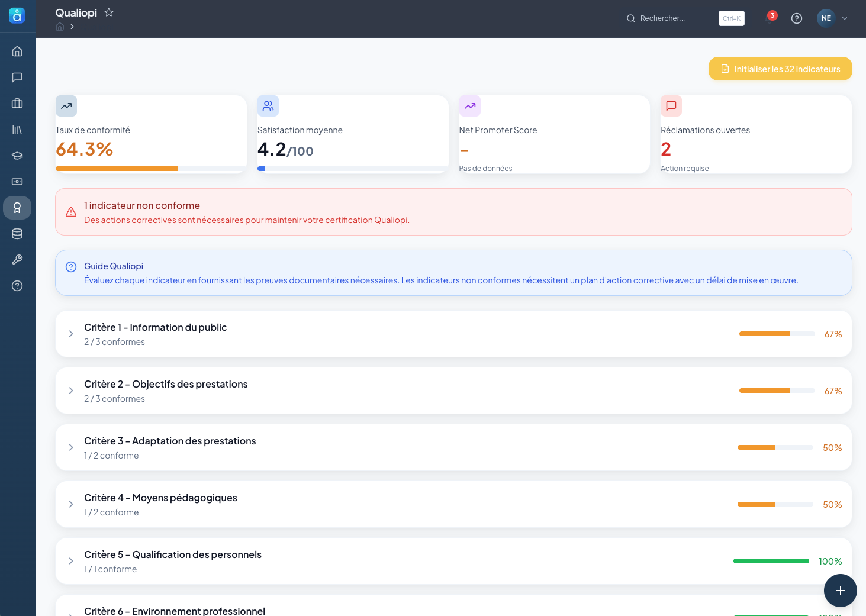The height and width of the screenshot is (616, 866).
Task: Open the help icon in top bar
Action: [797, 18]
